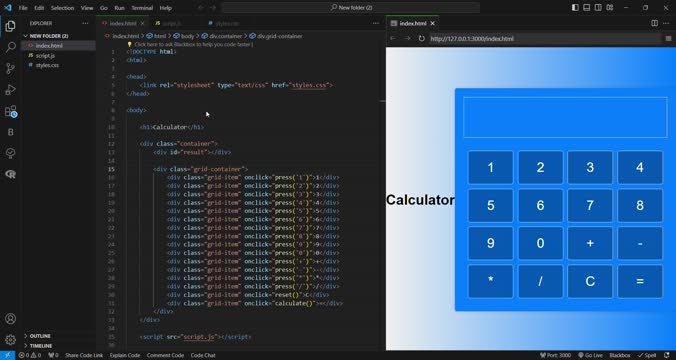Open the Search view in activity bar
The width and height of the screenshot is (676, 360).
10,47
